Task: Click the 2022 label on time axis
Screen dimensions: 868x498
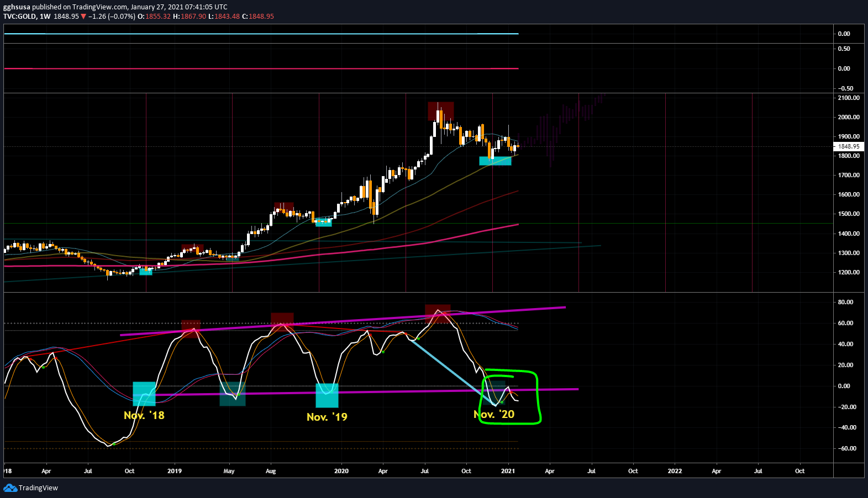Action: [675, 471]
